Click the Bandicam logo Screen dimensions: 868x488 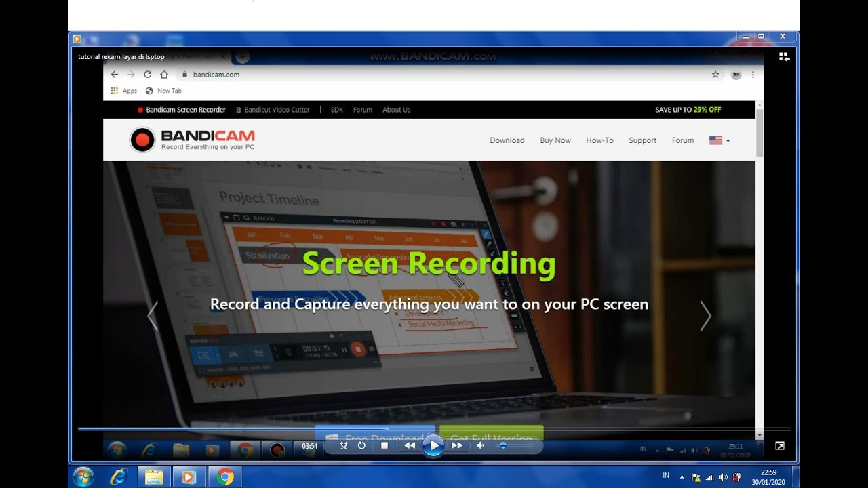click(x=193, y=140)
